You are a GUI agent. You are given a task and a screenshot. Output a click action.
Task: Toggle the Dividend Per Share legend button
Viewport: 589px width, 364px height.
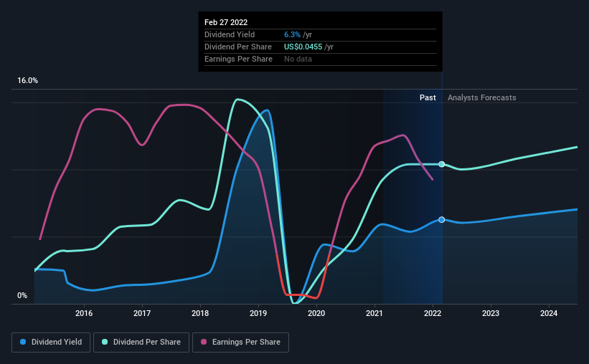point(141,343)
